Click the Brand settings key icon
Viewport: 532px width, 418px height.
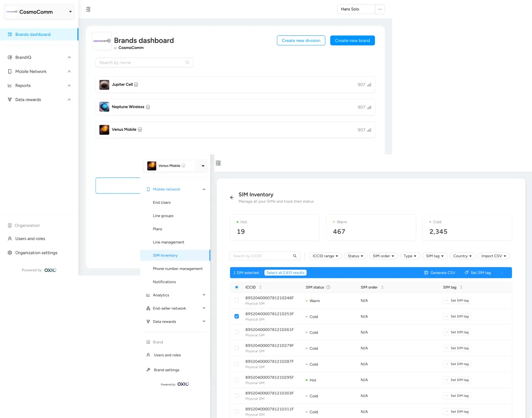pyautogui.click(x=148, y=370)
